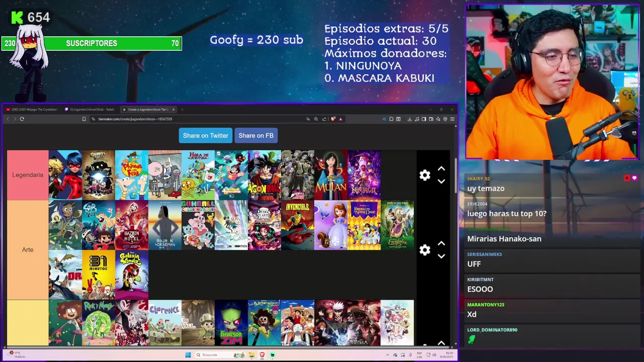Select 31 Minutos thumbnail
Image resolution: width=644 pixels, height=362 pixels.
click(x=99, y=275)
